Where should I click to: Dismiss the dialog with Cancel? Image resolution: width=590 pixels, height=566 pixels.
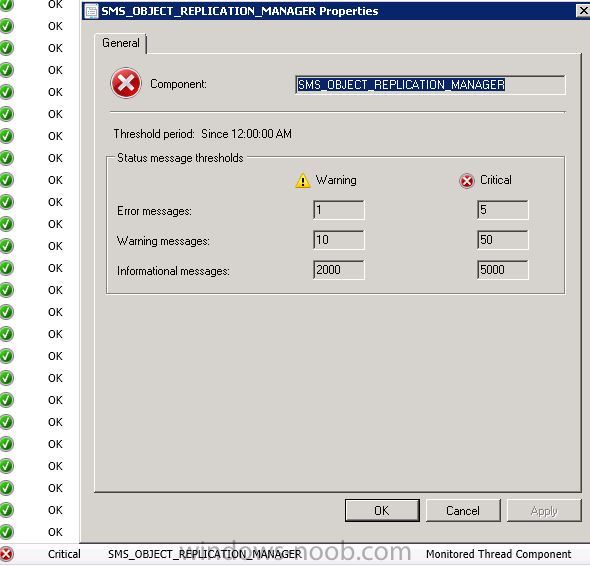(x=463, y=510)
